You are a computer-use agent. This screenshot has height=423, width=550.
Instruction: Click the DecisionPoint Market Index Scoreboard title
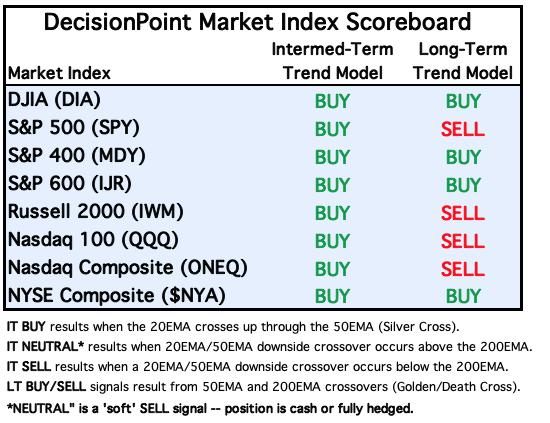[257, 22]
